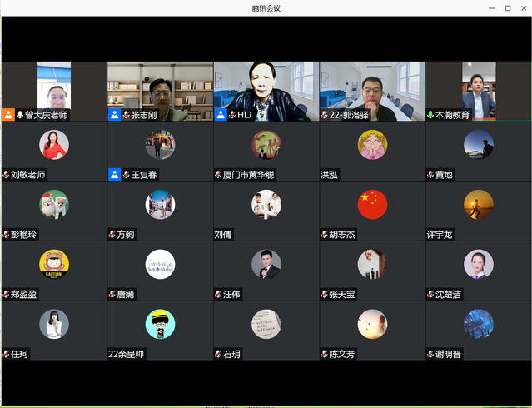This screenshot has height=408, width=532.
Task: Click the blue person badge beside 王复春
Action: click(x=114, y=175)
